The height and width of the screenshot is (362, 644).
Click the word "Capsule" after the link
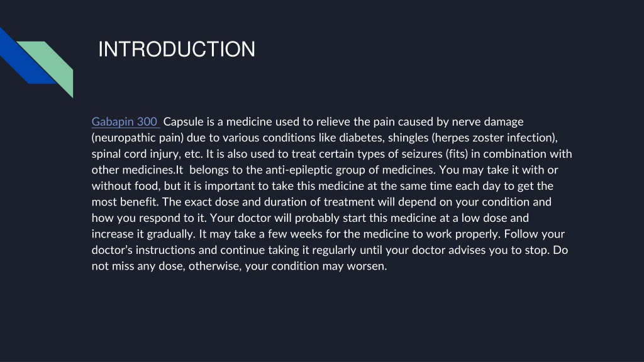coord(183,122)
